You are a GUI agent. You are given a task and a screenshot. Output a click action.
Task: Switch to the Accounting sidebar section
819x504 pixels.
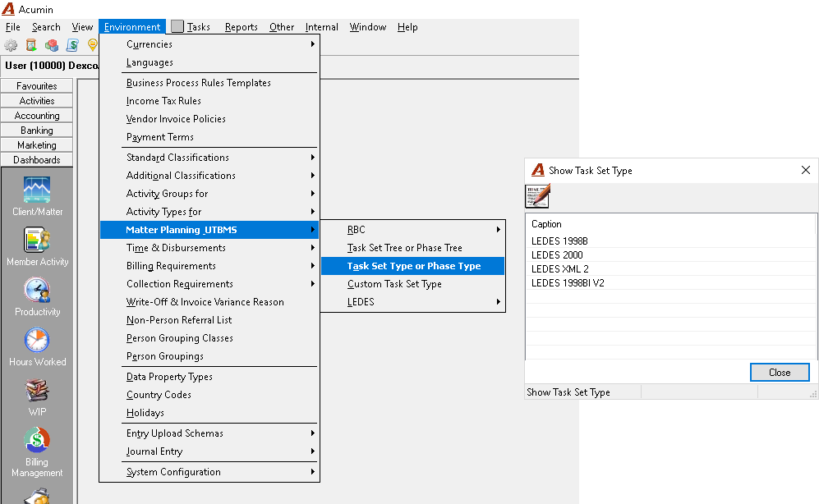point(37,116)
